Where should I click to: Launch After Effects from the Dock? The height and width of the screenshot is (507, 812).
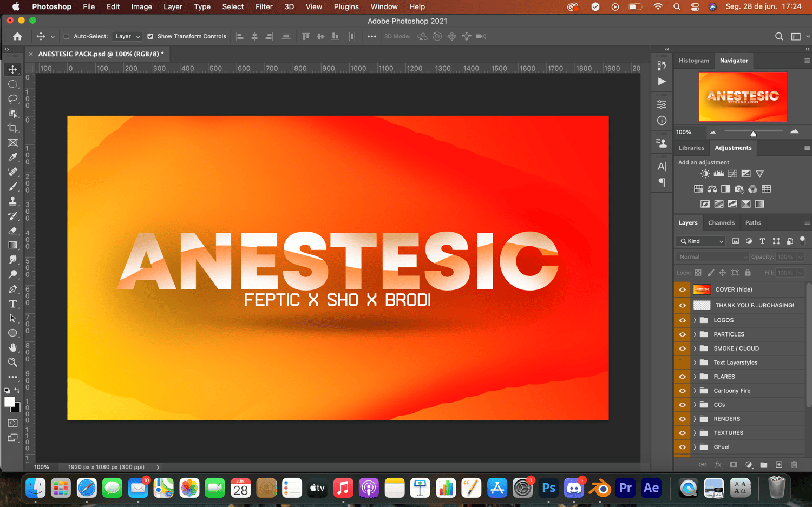coord(651,488)
